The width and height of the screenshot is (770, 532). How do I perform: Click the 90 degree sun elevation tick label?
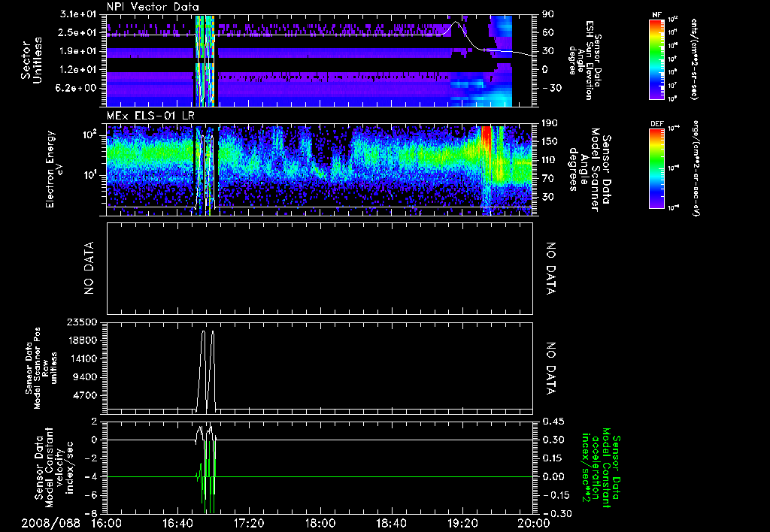[x=547, y=14]
